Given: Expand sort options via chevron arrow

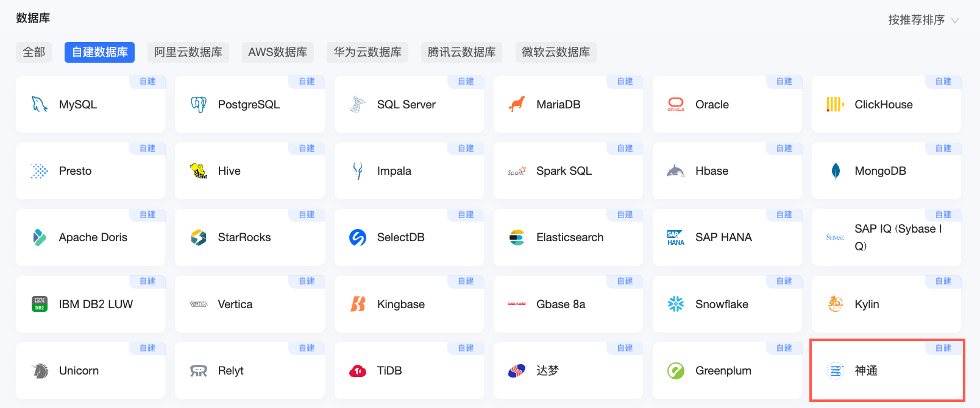Looking at the screenshot, I should [955, 21].
